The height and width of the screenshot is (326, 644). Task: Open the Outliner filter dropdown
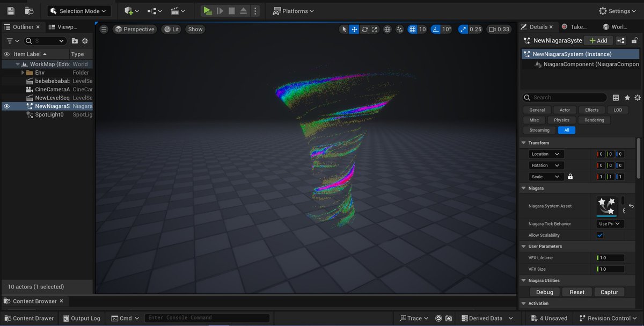coord(12,41)
